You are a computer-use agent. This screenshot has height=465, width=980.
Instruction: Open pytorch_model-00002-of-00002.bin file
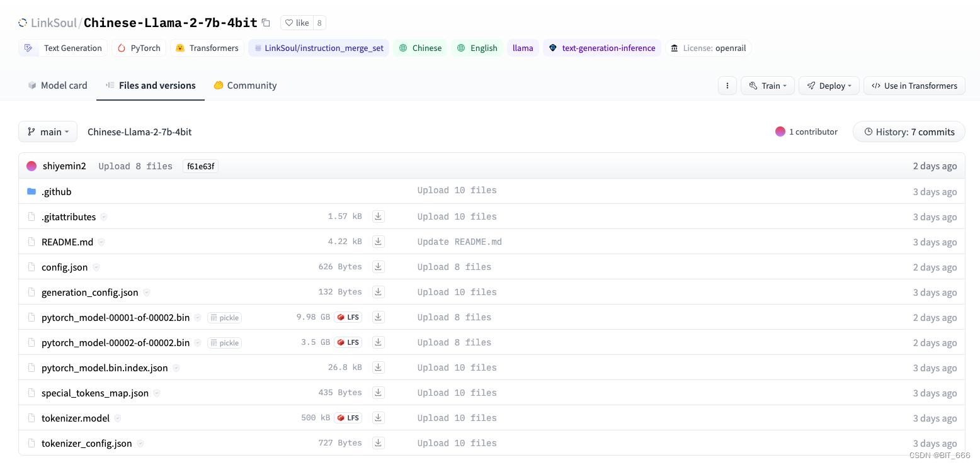coord(116,342)
